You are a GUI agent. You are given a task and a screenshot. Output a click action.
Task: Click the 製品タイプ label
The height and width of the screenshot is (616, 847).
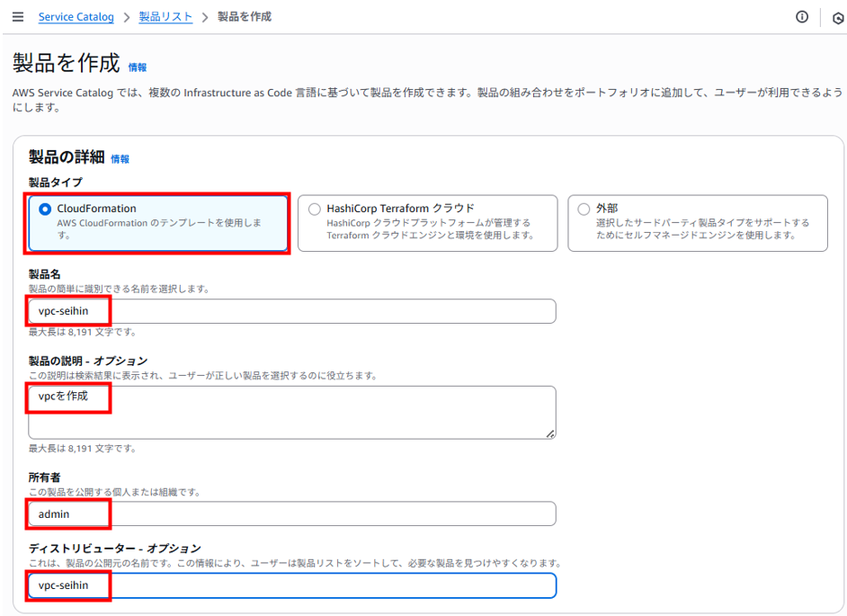click(x=56, y=182)
